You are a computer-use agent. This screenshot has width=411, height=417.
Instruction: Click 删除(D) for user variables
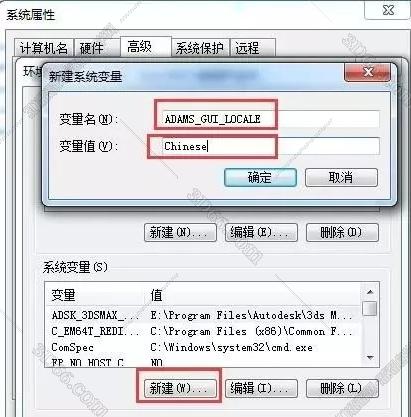tap(342, 232)
